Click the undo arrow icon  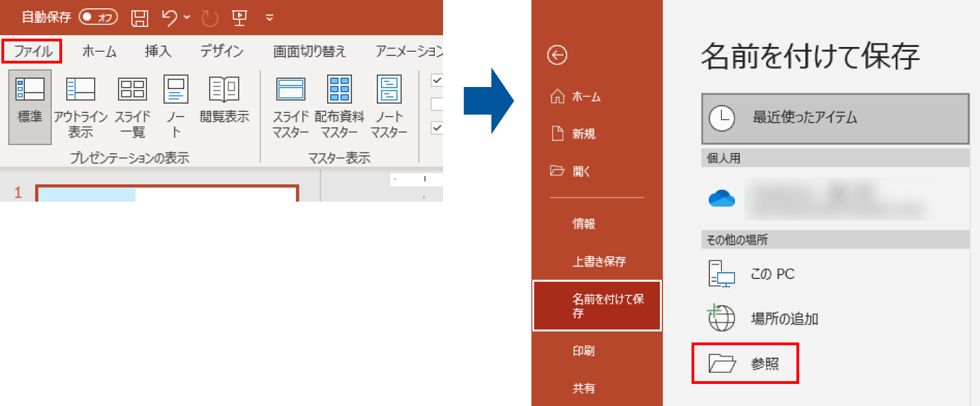tap(169, 17)
